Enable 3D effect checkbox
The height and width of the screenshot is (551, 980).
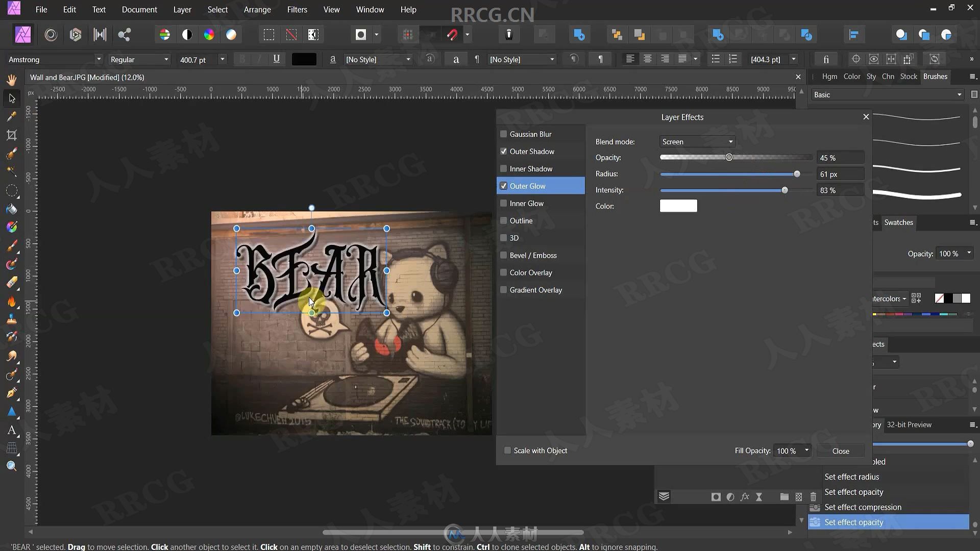(x=504, y=238)
